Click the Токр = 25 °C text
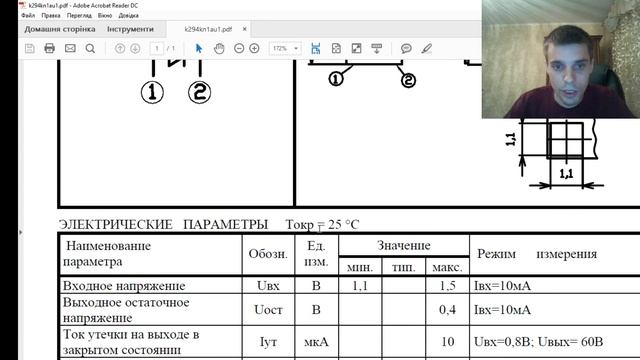 pyautogui.click(x=322, y=224)
